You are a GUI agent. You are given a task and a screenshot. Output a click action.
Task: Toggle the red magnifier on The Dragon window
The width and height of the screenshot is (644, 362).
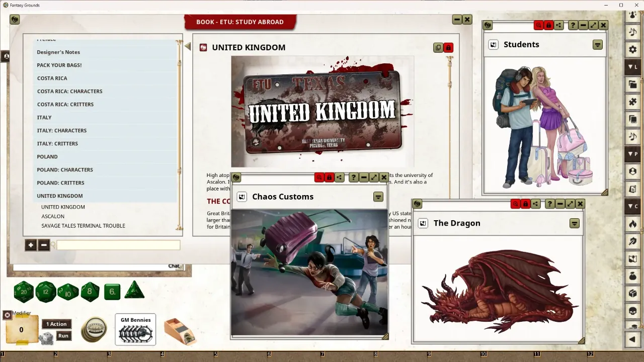click(x=515, y=204)
